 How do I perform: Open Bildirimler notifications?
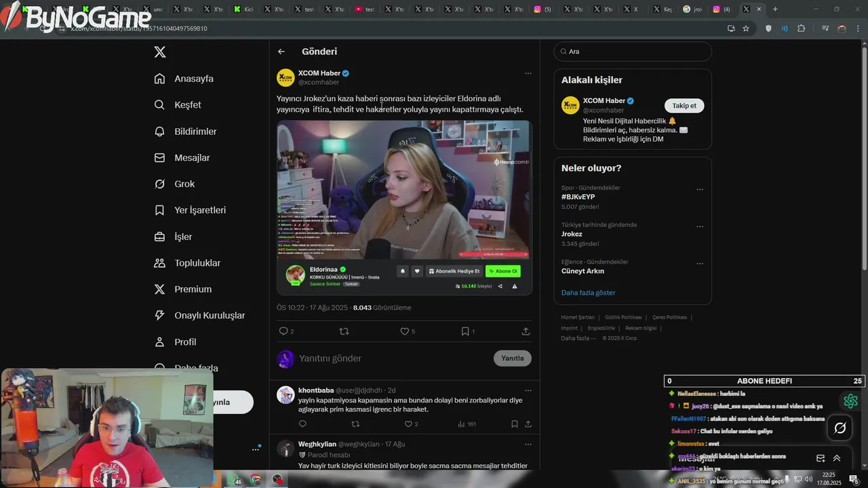click(185, 131)
